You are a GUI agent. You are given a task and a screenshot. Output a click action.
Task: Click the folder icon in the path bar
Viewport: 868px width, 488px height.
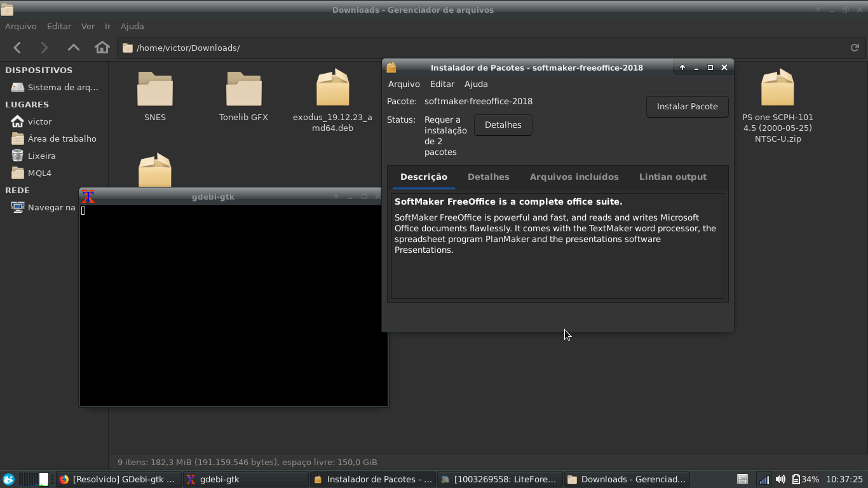point(128,48)
